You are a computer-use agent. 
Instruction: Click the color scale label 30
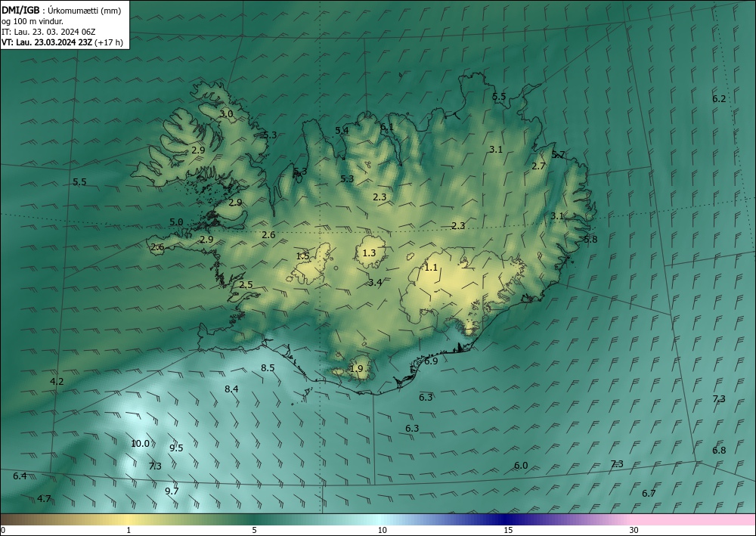click(634, 530)
